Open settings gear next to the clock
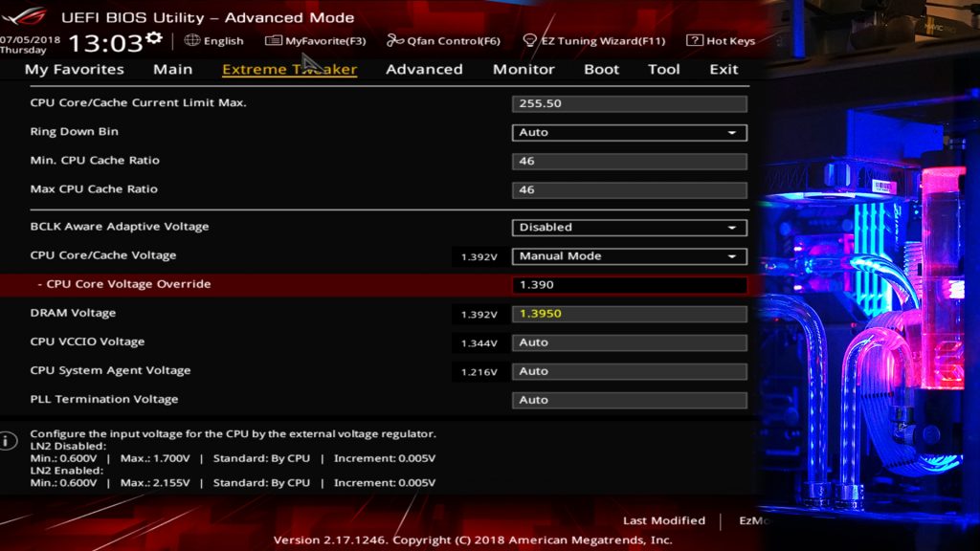Screen dimensions: 980x551 click(x=154, y=38)
